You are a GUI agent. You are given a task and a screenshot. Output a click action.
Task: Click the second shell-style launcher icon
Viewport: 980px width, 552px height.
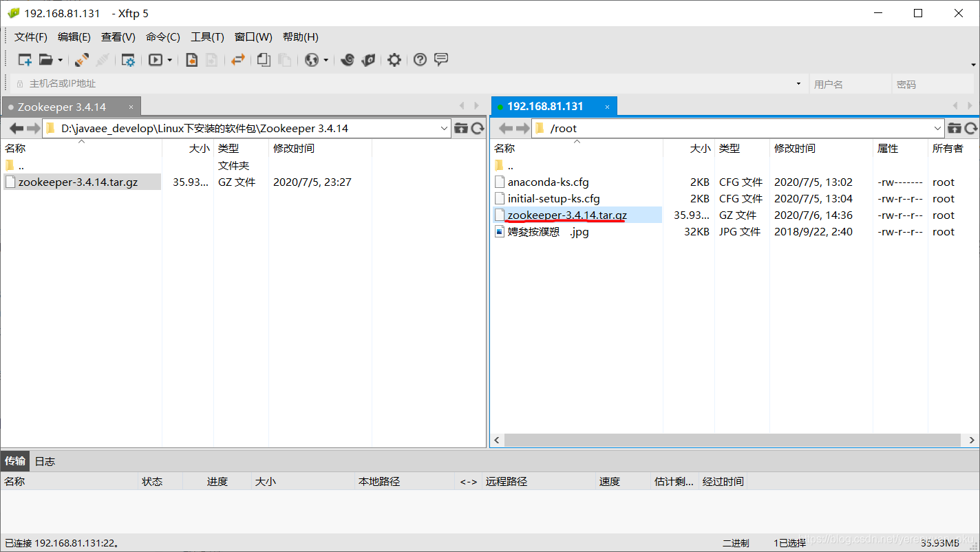click(x=368, y=60)
